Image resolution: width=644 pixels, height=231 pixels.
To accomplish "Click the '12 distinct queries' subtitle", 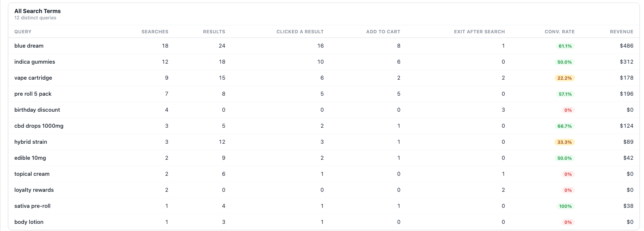I will point(35,18).
